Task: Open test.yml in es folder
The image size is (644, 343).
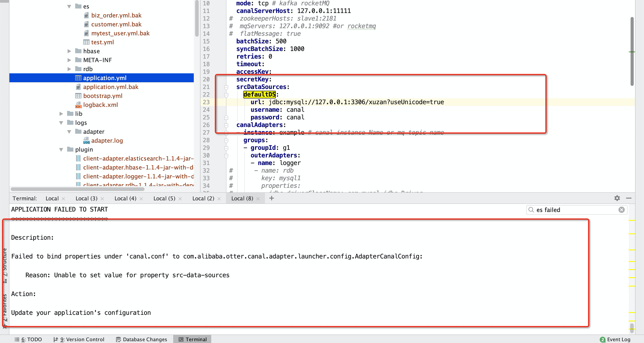Action: click(102, 42)
